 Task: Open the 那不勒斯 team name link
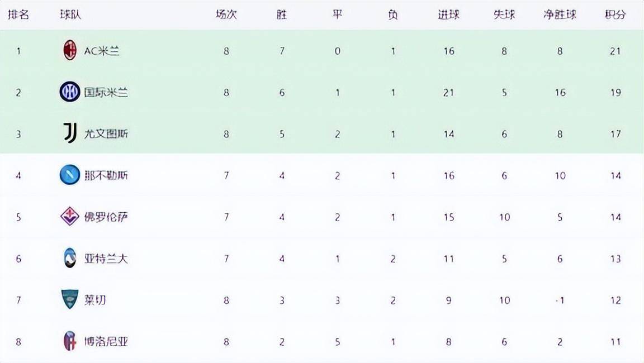(x=106, y=175)
